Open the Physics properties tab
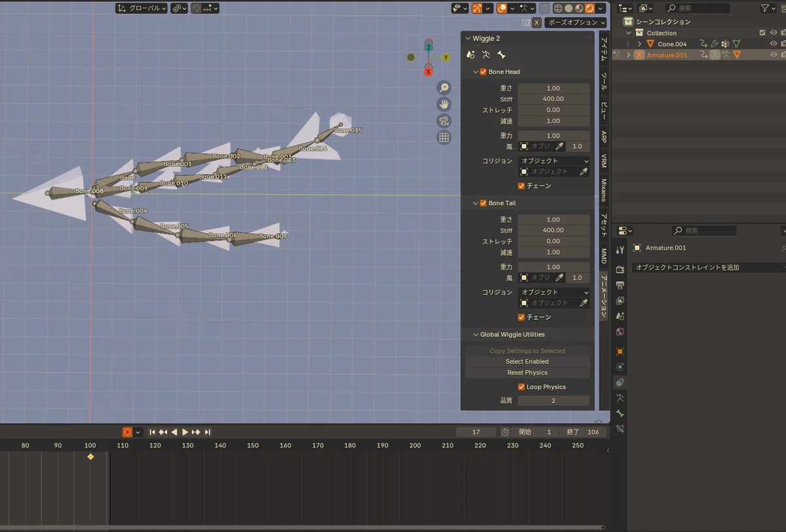The image size is (786, 532). pyautogui.click(x=620, y=367)
